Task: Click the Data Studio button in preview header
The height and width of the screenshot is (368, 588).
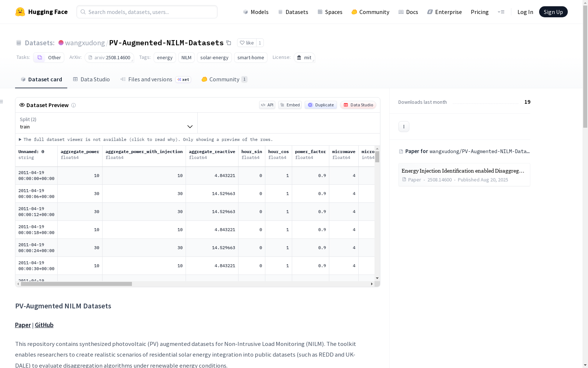Action: click(x=358, y=105)
